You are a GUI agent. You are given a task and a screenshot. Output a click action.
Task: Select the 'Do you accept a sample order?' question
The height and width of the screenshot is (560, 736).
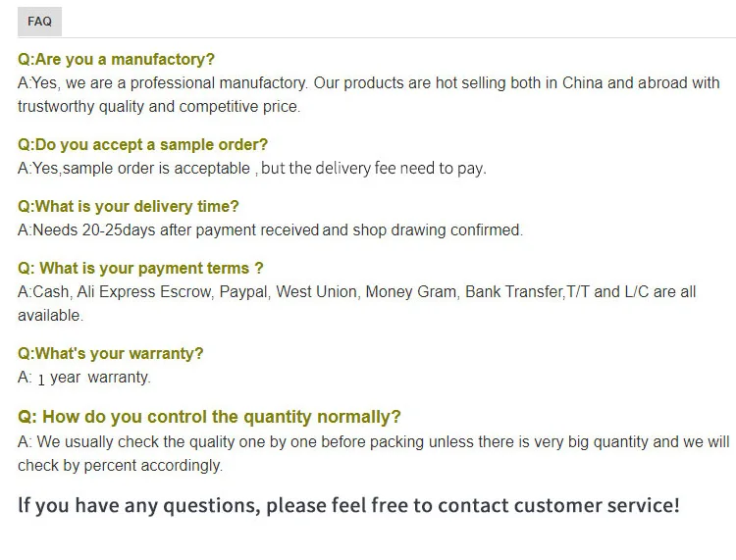(142, 145)
